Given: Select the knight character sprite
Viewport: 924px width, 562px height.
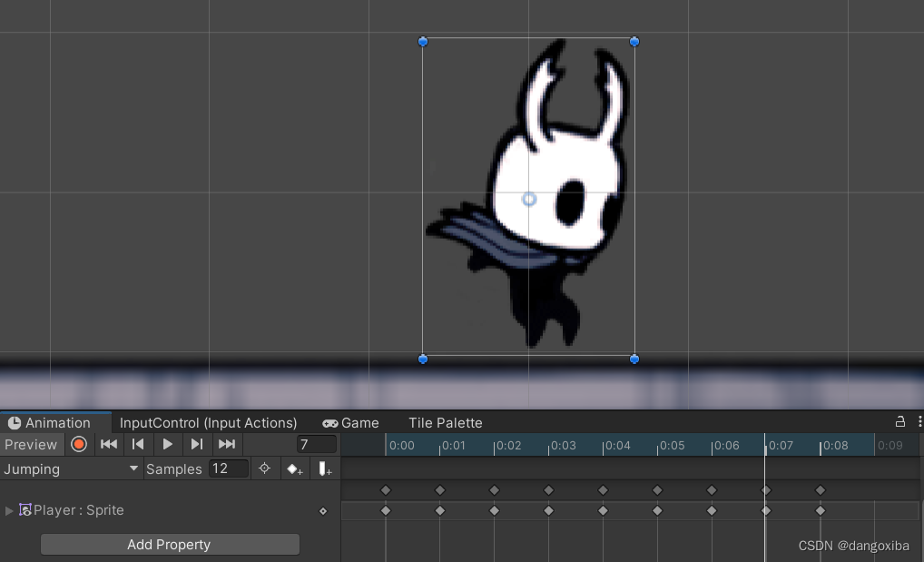Looking at the screenshot, I should coord(530,194).
